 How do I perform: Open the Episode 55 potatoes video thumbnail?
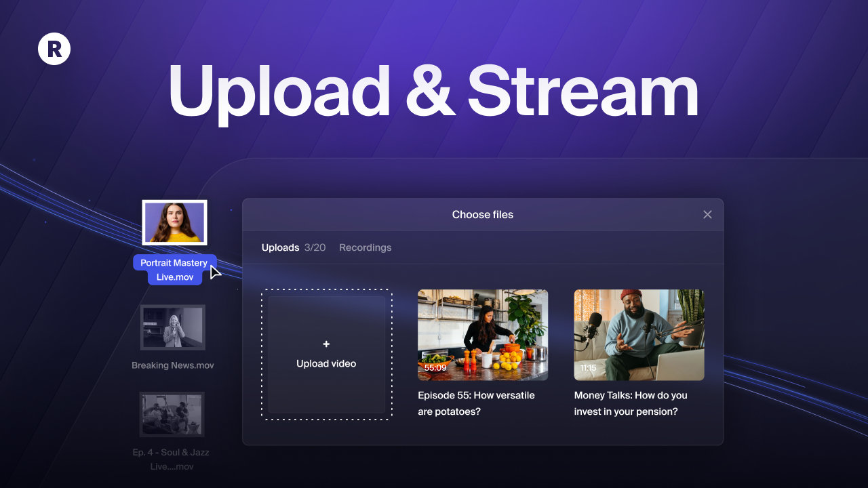point(483,334)
